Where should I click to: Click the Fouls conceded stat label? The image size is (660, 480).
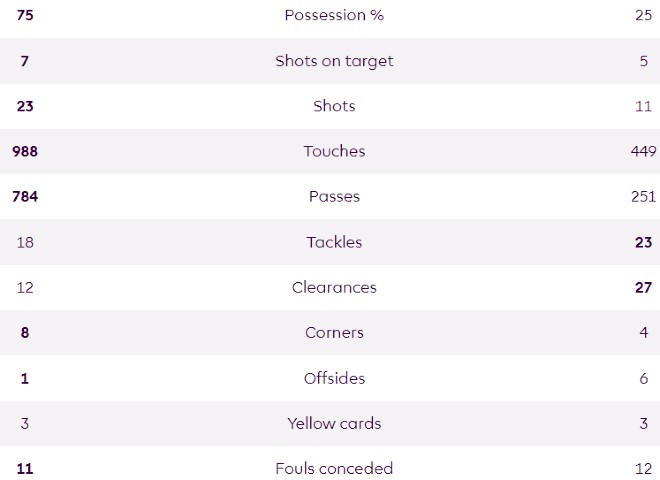tap(334, 468)
